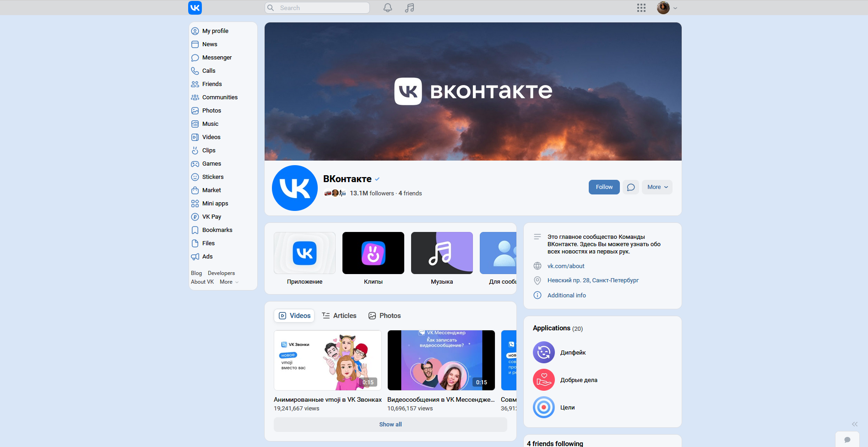The image size is (868, 447).
Task: Open notifications bell icon
Action: [x=388, y=8]
